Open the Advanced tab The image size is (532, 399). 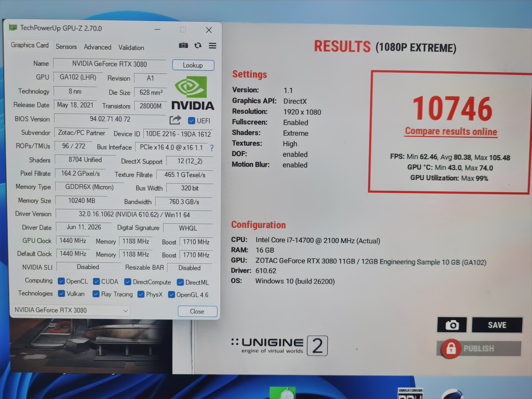tap(98, 47)
